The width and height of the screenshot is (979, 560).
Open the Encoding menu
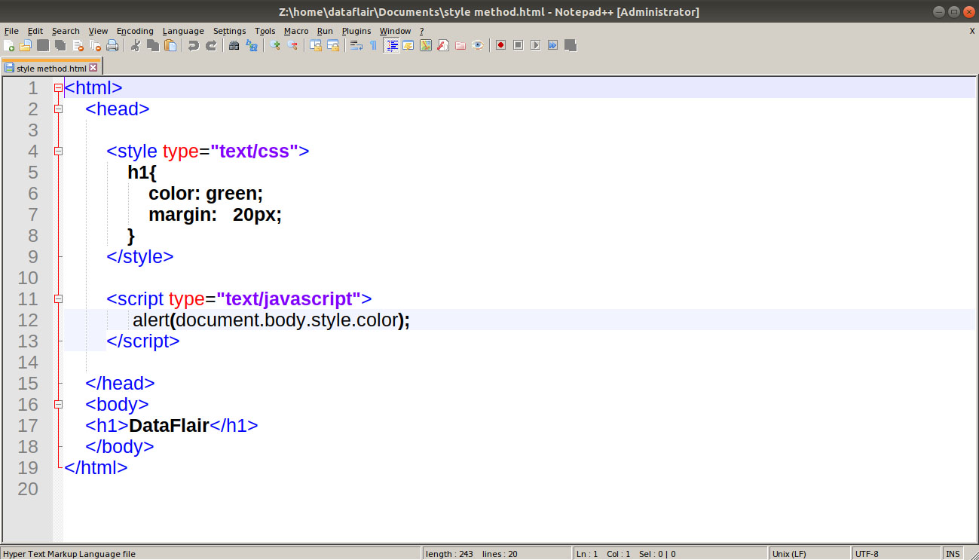(x=135, y=31)
